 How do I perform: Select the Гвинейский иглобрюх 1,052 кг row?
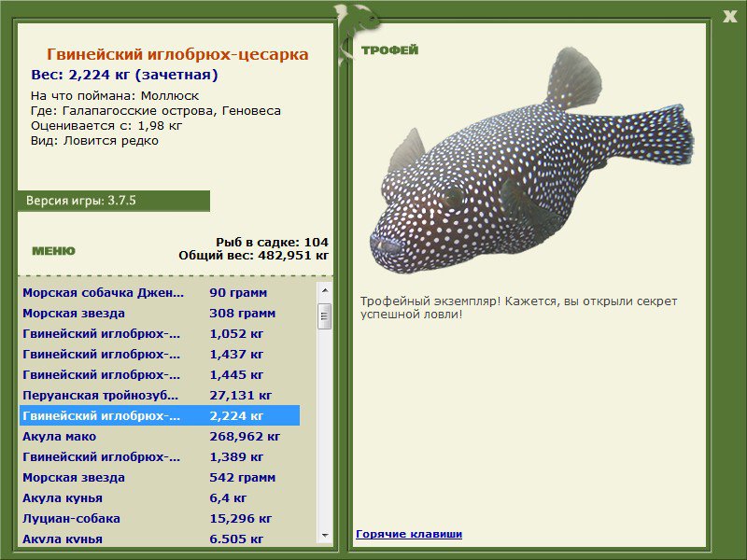coord(160,333)
